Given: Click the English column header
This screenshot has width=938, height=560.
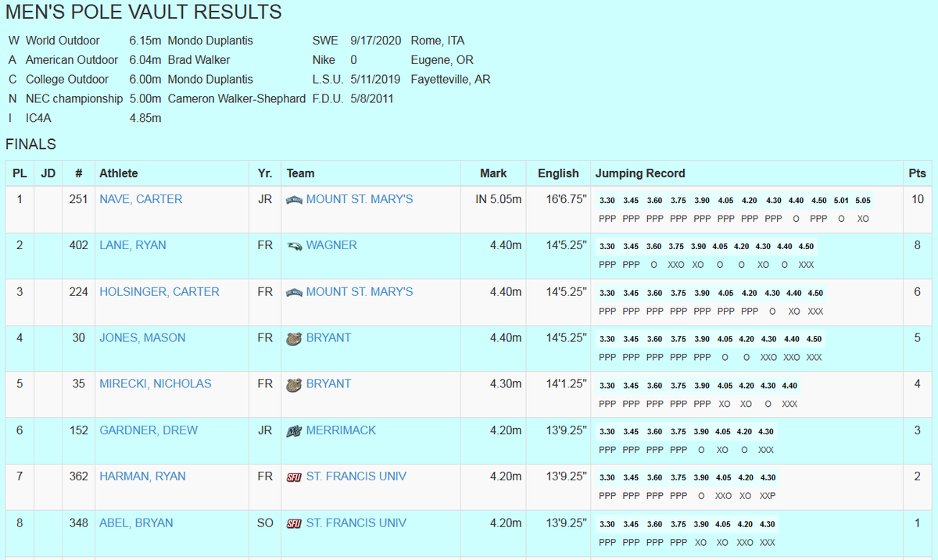Looking at the screenshot, I should (x=558, y=173).
